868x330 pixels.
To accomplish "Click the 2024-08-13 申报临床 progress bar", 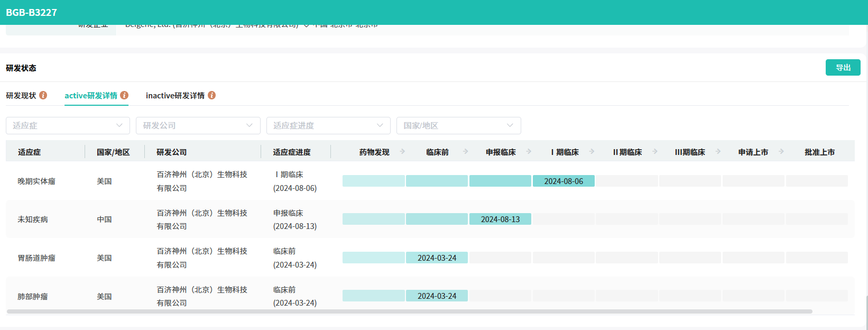I will coord(500,219).
